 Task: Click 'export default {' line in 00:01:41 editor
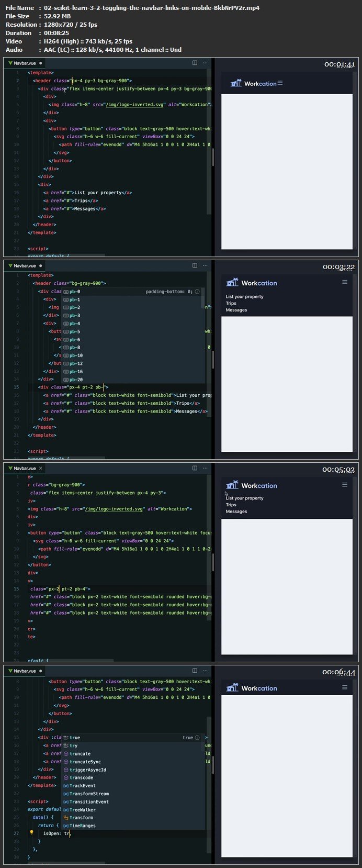[x=48, y=256]
